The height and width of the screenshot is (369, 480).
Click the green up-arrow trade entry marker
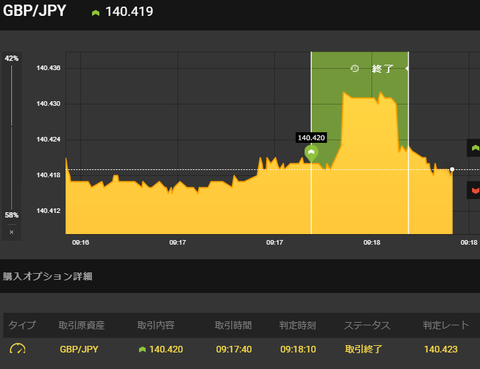click(311, 153)
